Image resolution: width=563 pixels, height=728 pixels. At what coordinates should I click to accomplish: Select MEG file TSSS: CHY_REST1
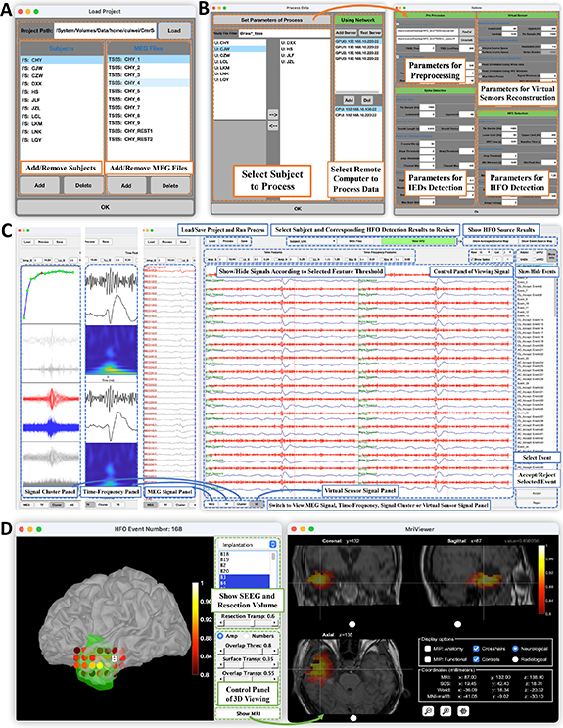149,131
